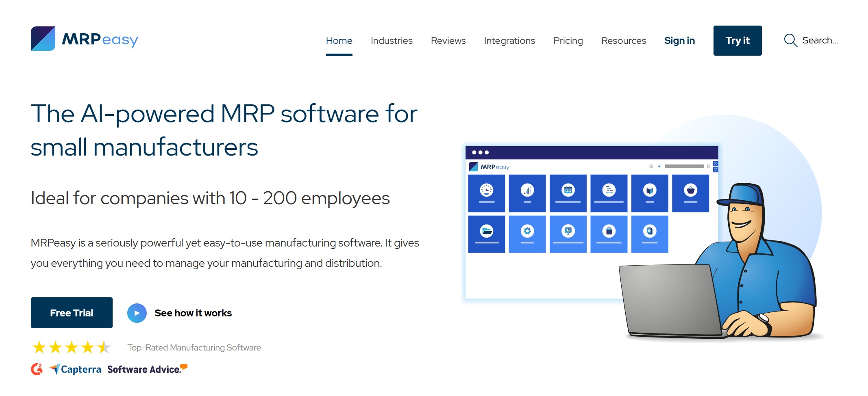This screenshot has width=868, height=396.
Task: Open the Industries menu
Action: (391, 41)
